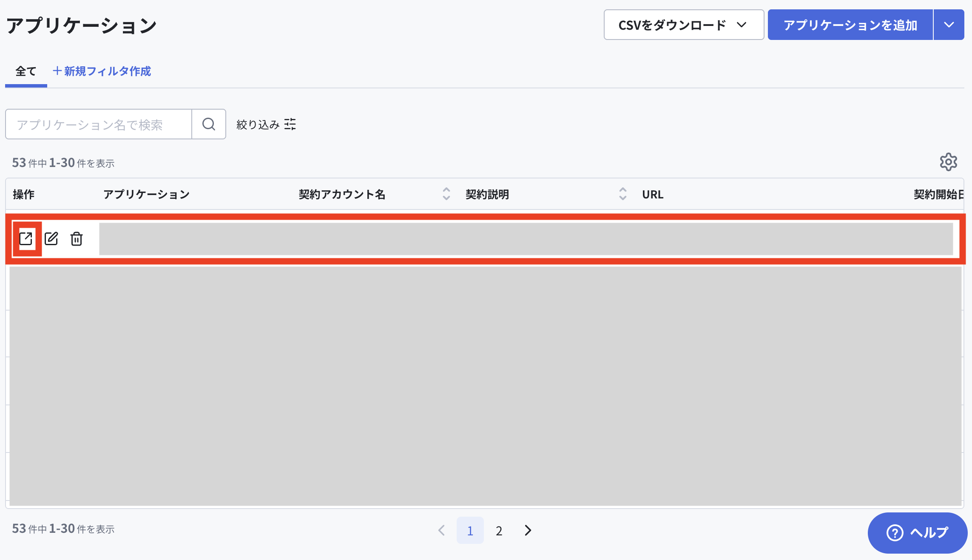Click the search magnifier button
Image resolution: width=972 pixels, height=560 pixels.
(x=209, y=124)
